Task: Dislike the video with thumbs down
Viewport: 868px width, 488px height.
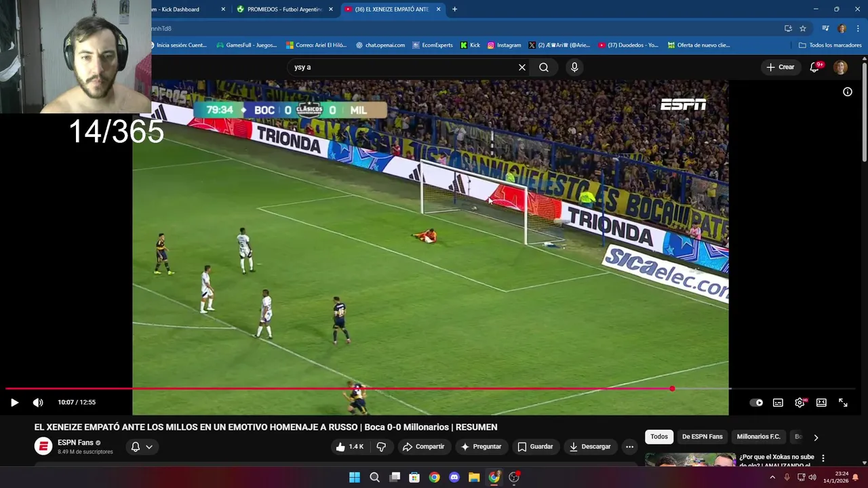Action: [x=381, y=447]
